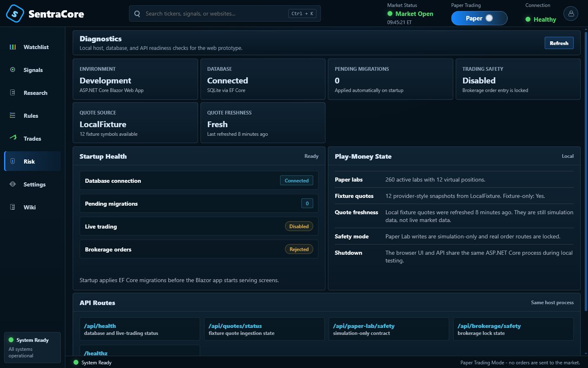Open the Rules section
This screenshot has width=588, height=368.
pyautogui.click(x=33, y=116)
